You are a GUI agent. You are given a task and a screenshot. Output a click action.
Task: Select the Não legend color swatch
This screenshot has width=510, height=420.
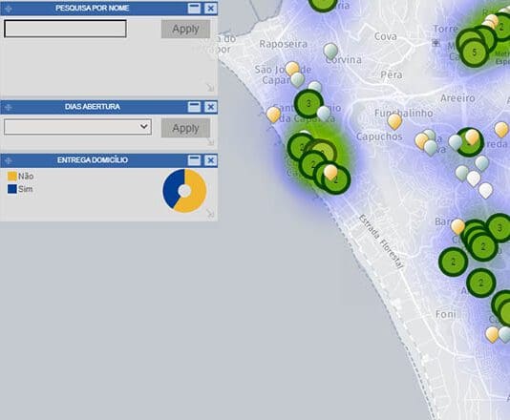tap(12, 177)
